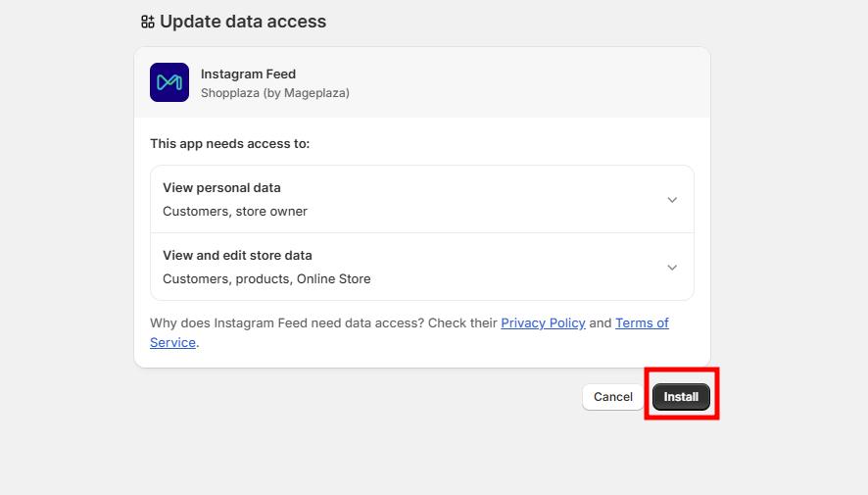
Task: Click the word 'Service' on the wrapped link line
Action: click(172, 343)
